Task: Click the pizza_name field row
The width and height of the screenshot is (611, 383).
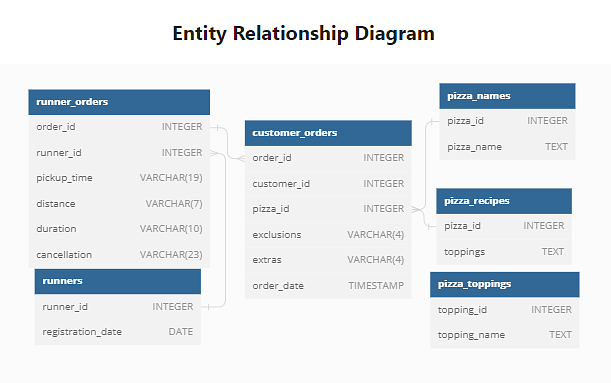Action: pyautogui.click(x=507, y=147)
